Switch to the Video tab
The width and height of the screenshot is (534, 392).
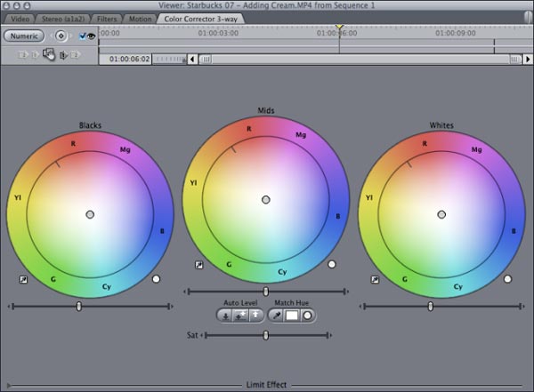pyautogui.click(x=20, y=19)
